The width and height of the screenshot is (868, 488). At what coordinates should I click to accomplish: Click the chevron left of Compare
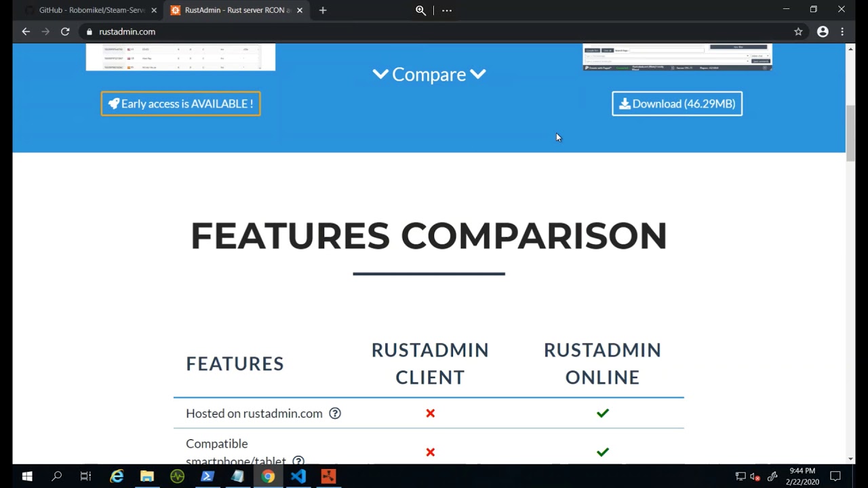[x=380, y=75]
